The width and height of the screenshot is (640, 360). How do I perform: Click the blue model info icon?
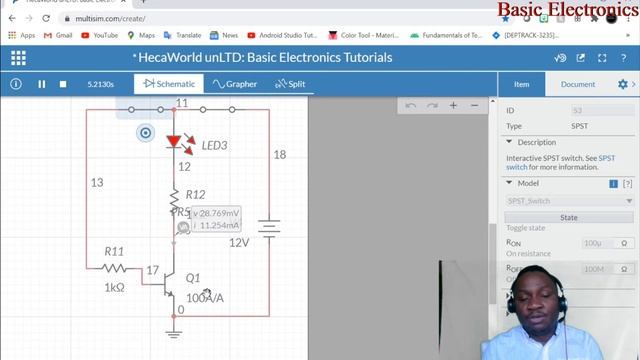(613, 184)
